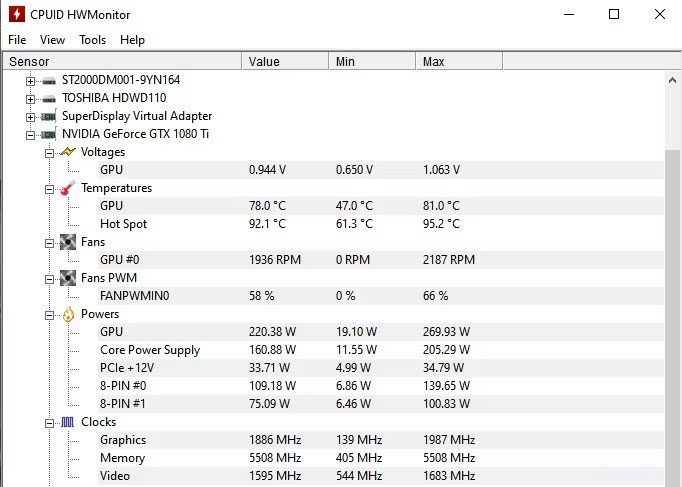Screen dimensions: 682x487
Task: Collapse the Voltages section
Action: coord(49,153)
